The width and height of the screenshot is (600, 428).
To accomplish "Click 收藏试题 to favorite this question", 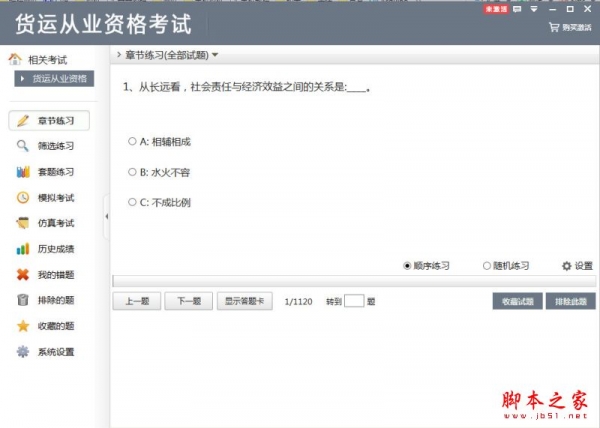I will tap(517, 301).
